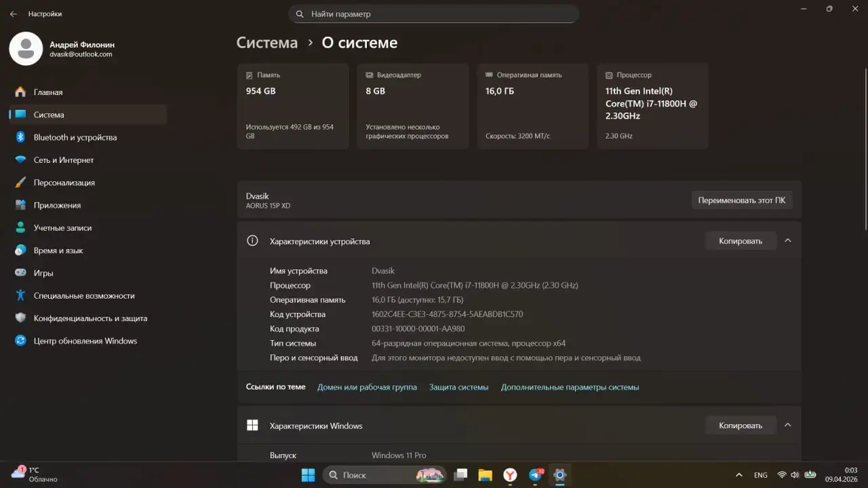Open Специальные возможности settings
This screenshot has width=868, height=488.
click(x=84, y=296)
